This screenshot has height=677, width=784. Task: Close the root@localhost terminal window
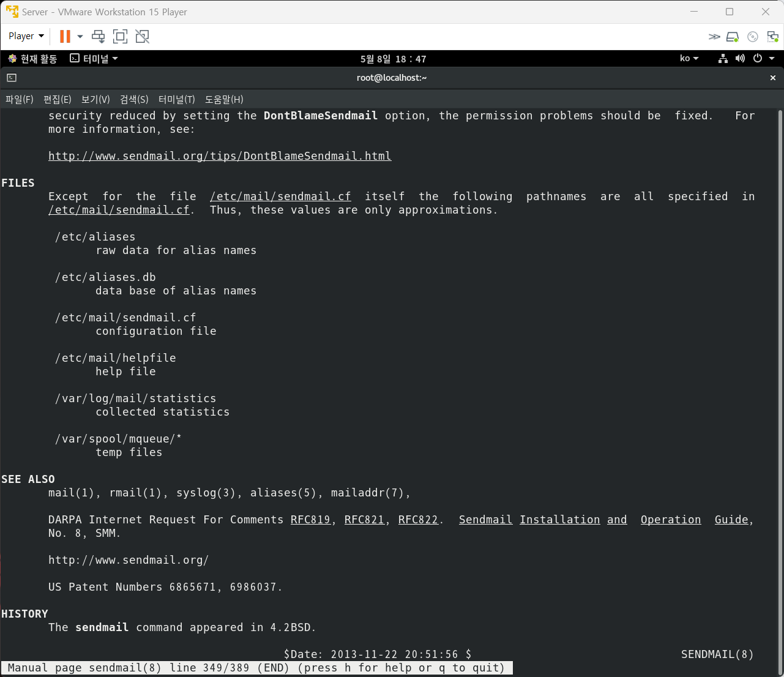click(773, 78)
